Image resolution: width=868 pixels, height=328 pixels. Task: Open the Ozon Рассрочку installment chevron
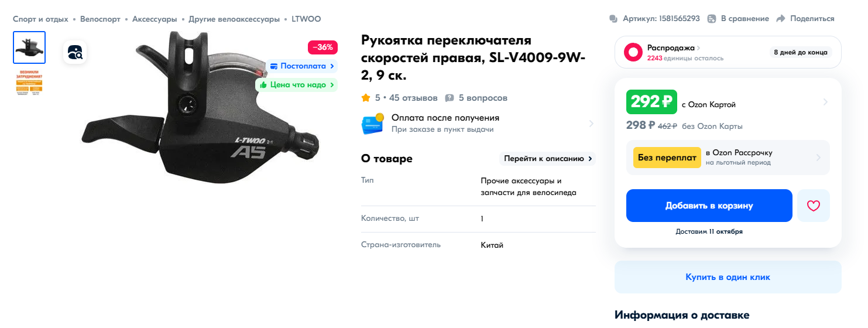(x=818, y=158)
